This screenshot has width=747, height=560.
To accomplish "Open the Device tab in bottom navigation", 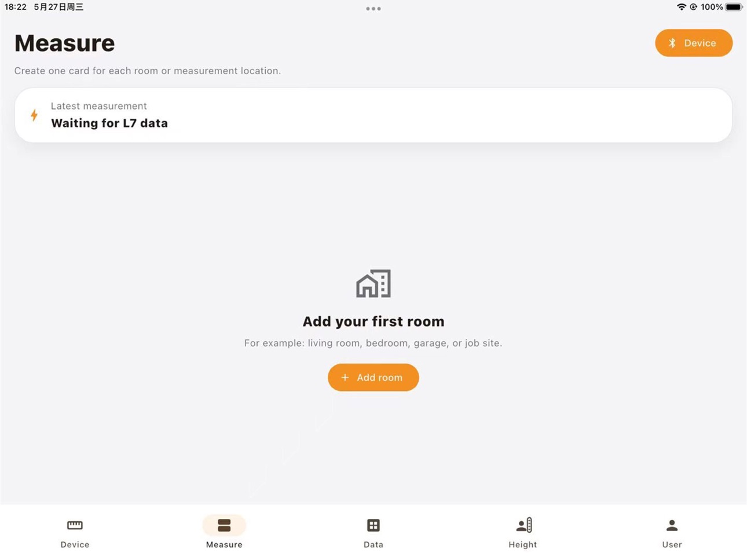I will pyautogui.click(x=75, y=533).
